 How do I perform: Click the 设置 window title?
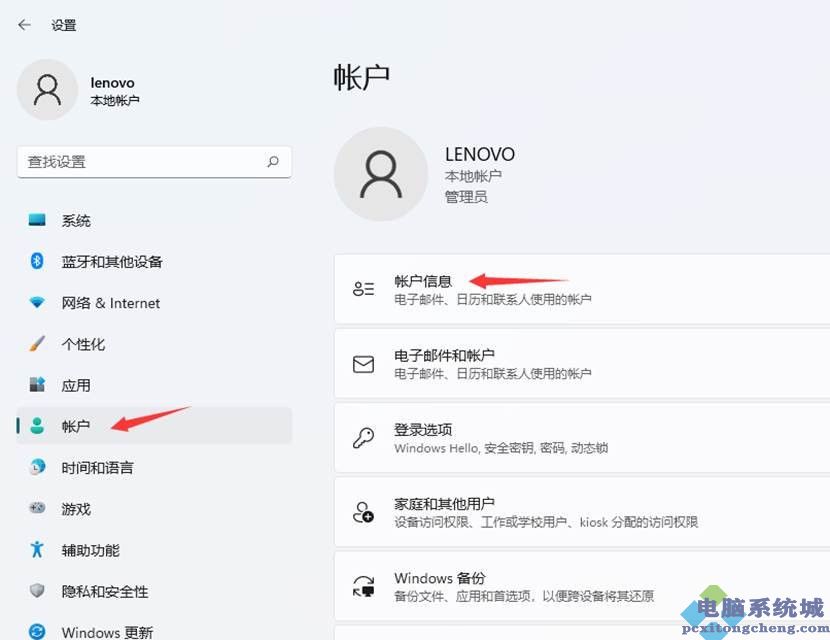(64, 25)
